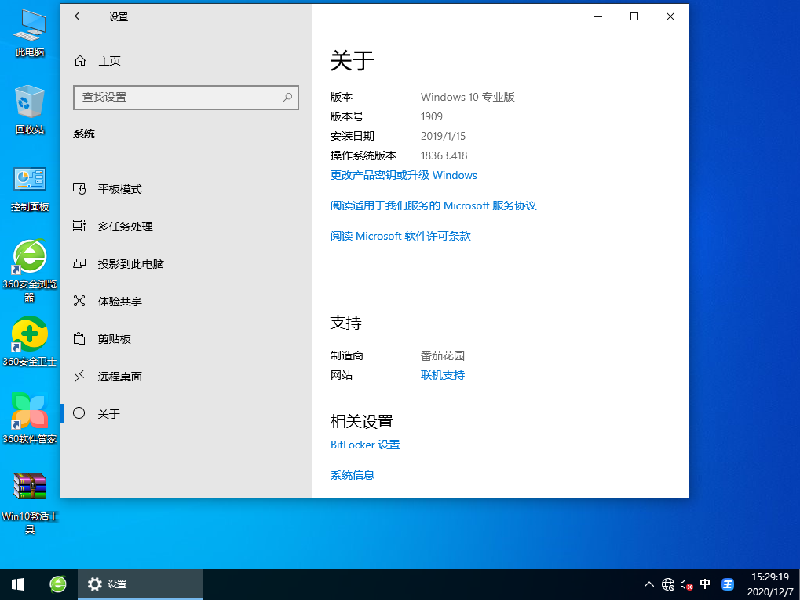Select the 剪贴板 clipboard icon
Image resolution: width=800 pixels, height=600 pixels.
click(x=80, y=339)
